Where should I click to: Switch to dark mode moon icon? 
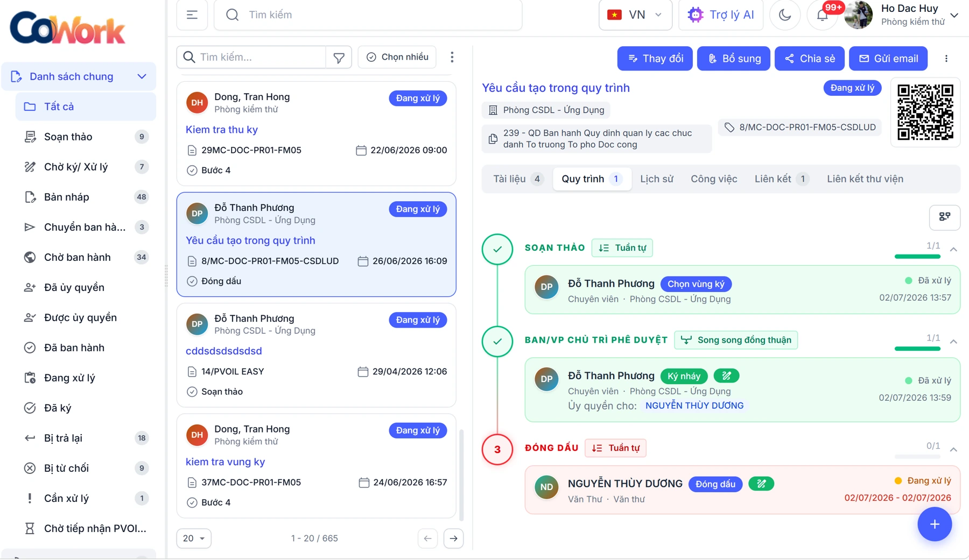785,15
